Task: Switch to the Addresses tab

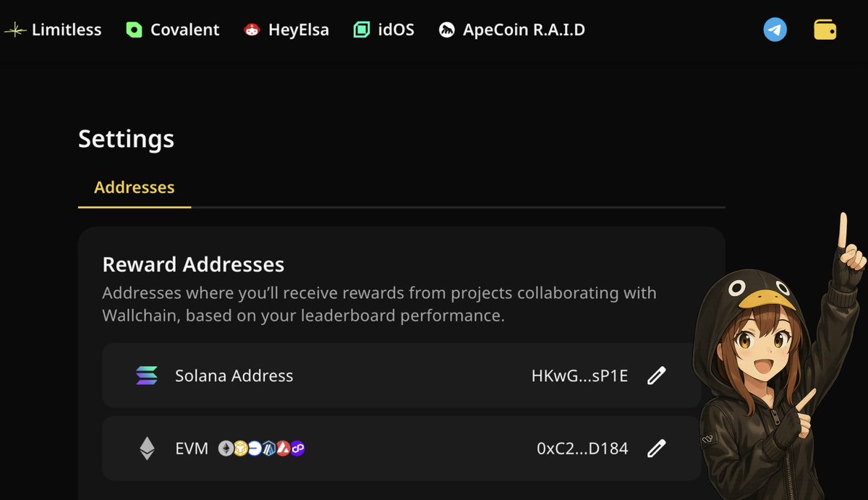Action: click(134, 187)
